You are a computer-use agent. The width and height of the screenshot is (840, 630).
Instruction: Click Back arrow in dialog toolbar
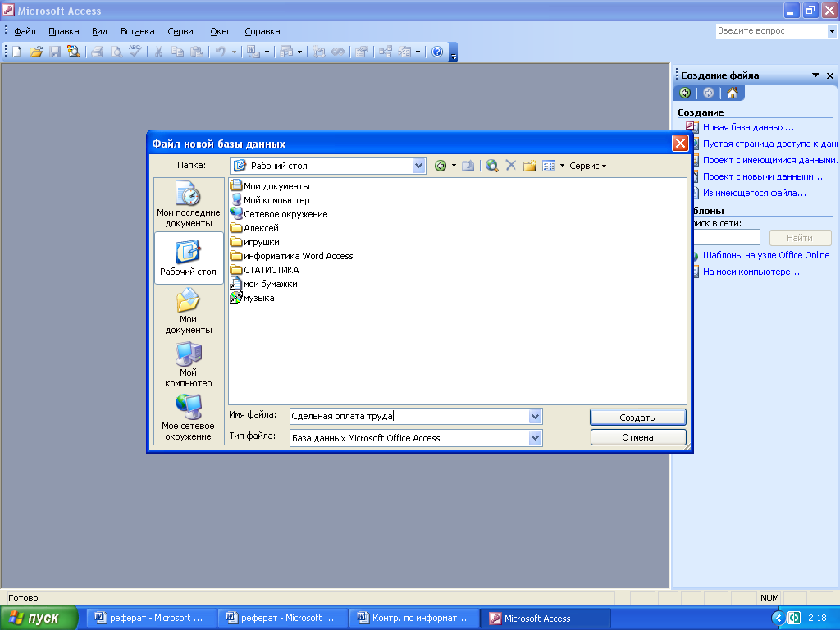click(441, 166)
